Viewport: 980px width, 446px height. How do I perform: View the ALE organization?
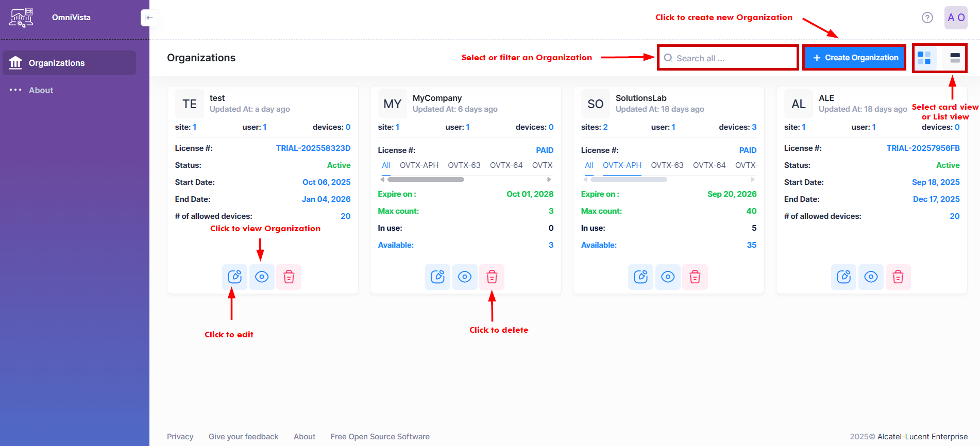click(871, 277)
